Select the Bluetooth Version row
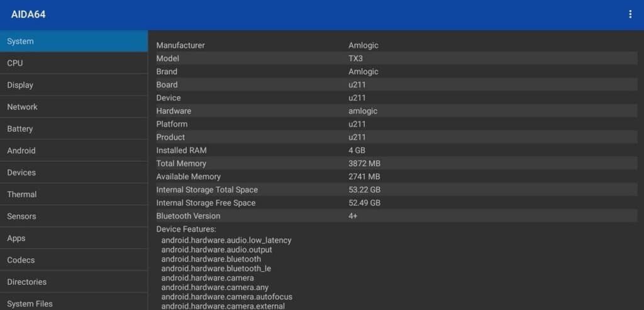 (396, 216)
